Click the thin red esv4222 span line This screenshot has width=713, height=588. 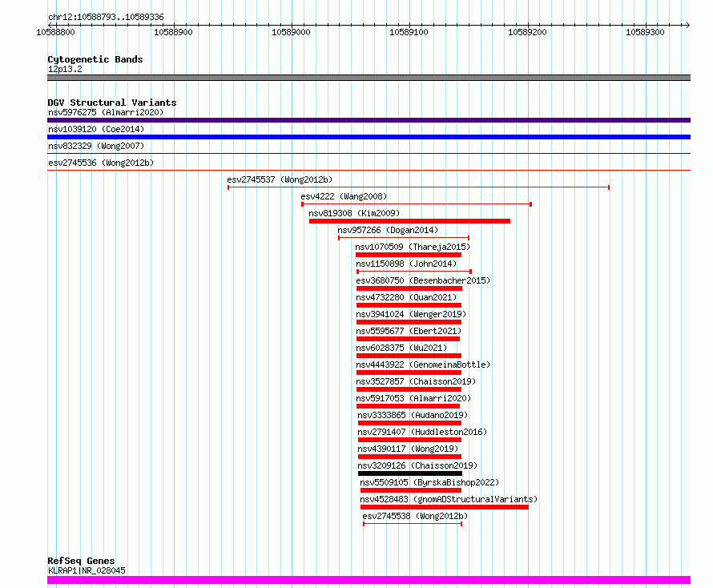(417, 204)
